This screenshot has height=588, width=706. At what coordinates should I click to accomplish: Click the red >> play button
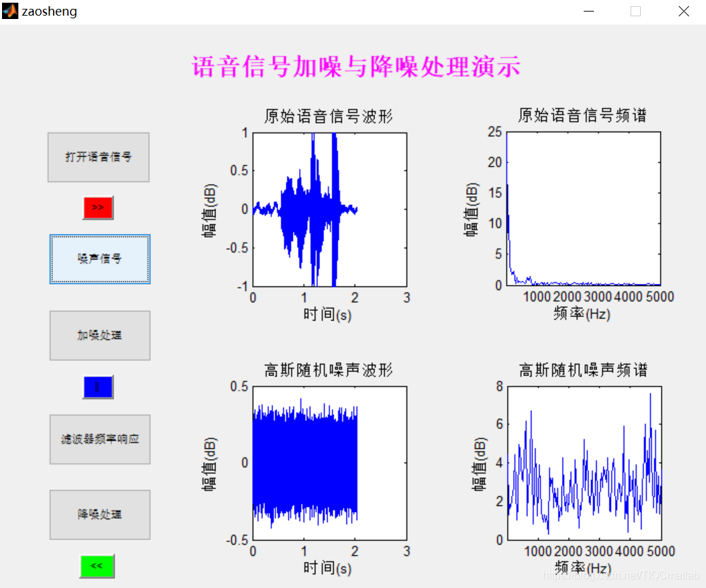(98, 208)
